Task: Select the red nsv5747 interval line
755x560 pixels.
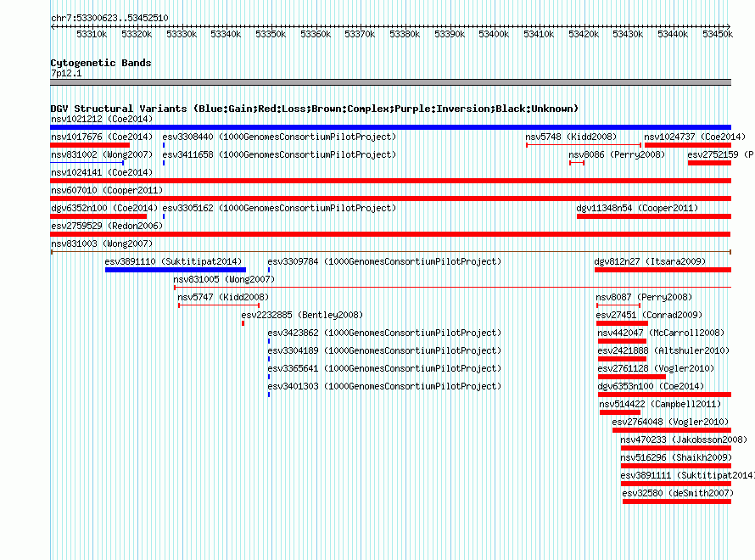Action: [x=219, y=305]
